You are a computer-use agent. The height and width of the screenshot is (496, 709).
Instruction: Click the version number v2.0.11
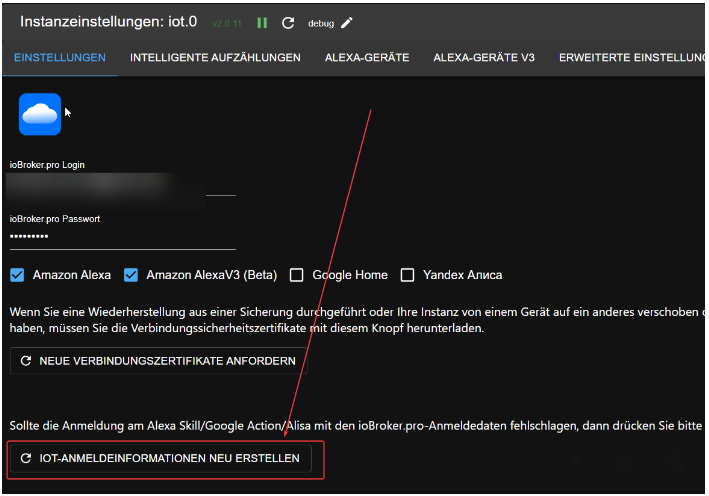click(x=227, y=23)
